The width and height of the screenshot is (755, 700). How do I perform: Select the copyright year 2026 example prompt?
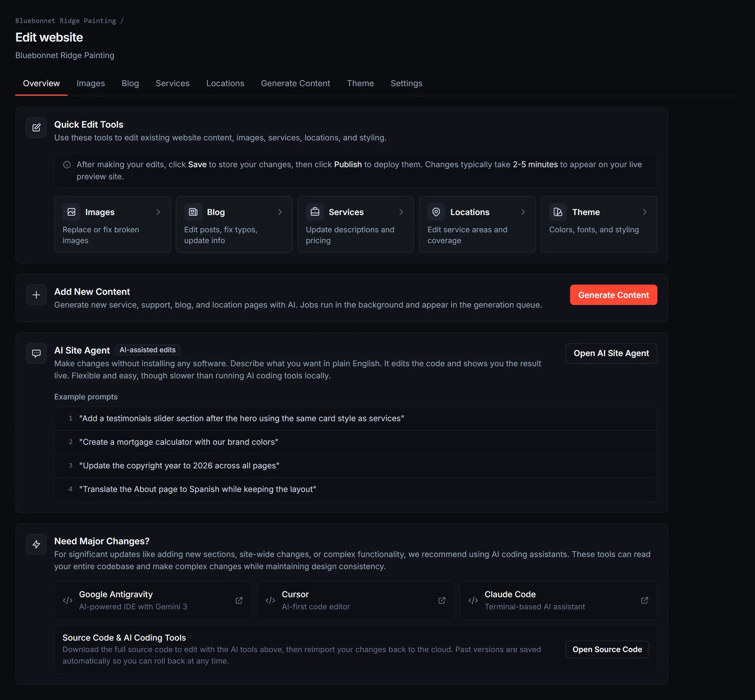356,465
